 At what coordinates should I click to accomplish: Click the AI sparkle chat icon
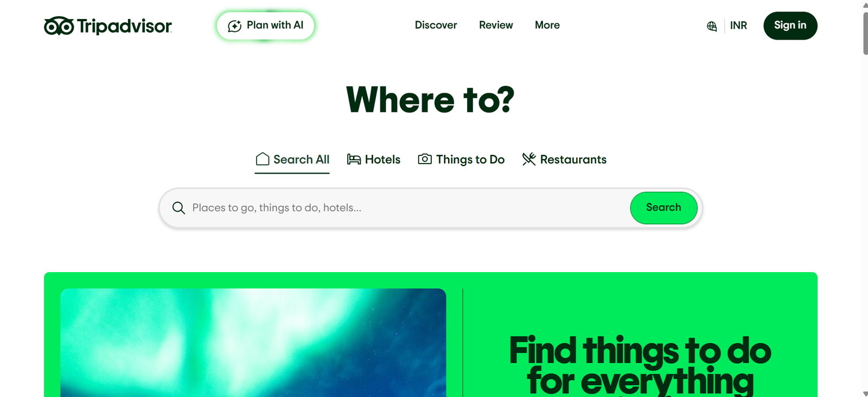pos(234,26)
